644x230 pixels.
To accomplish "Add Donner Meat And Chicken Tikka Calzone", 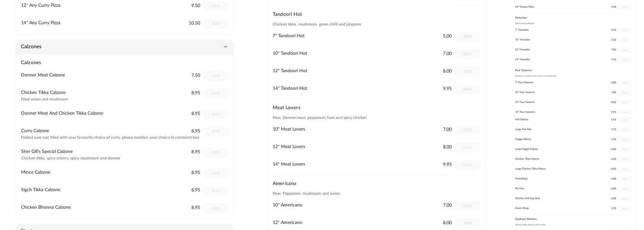I will (215, 114).
